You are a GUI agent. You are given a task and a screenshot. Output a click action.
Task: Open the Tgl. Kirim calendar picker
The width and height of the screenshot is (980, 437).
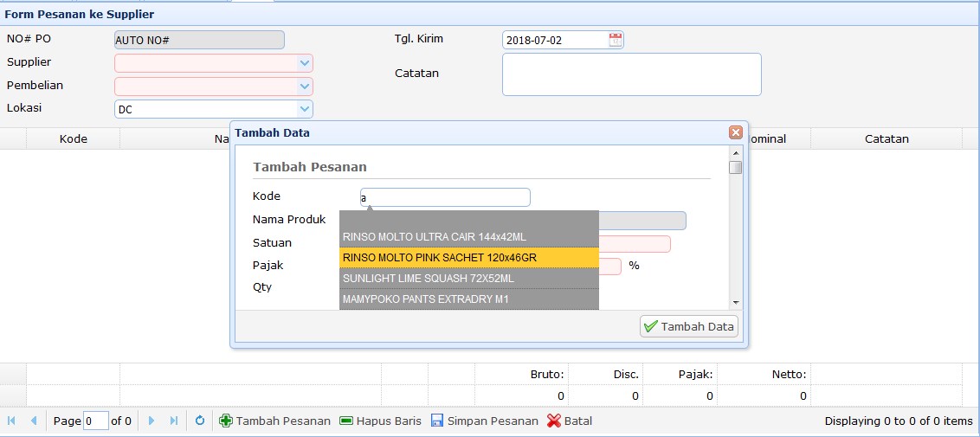point(615,40)
